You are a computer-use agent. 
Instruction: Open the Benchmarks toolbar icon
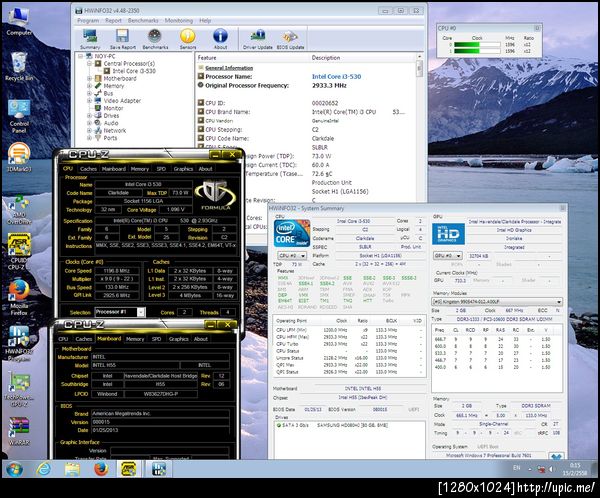pos(155,39)
